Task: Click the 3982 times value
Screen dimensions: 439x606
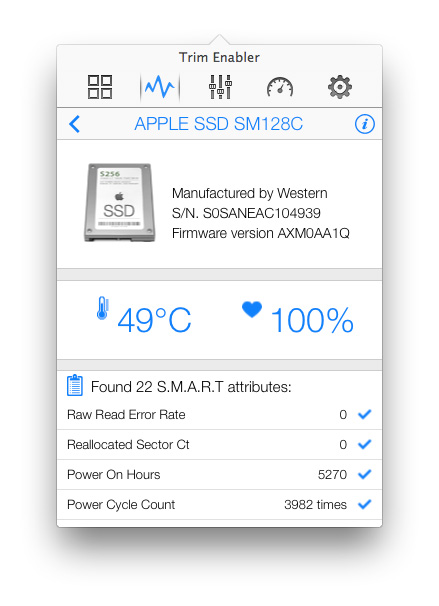Action: [315, 504]
